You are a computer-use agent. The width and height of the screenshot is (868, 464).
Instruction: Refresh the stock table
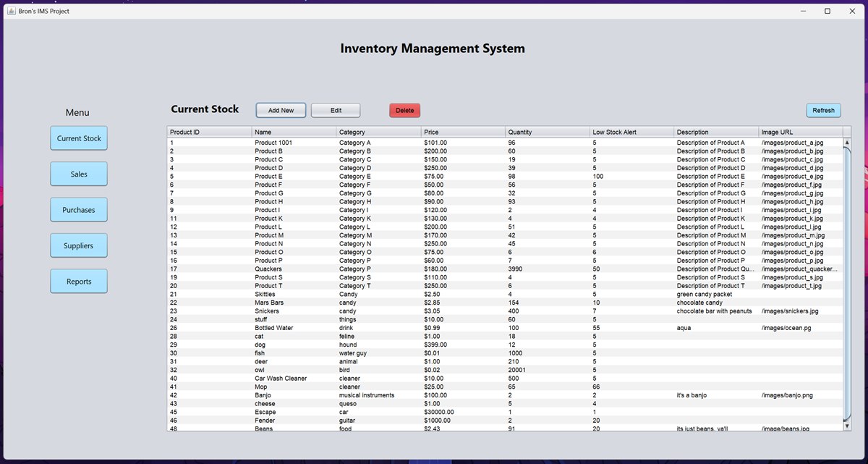(823, 110)
